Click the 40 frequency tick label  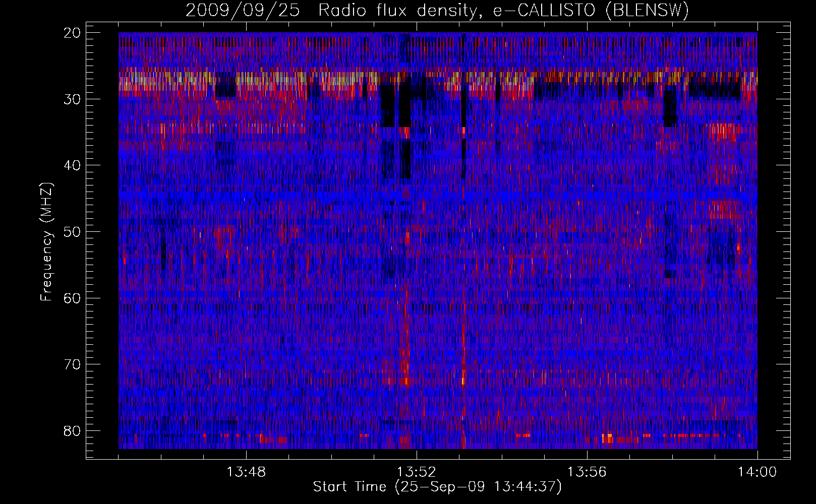click(x=73, y=165)
